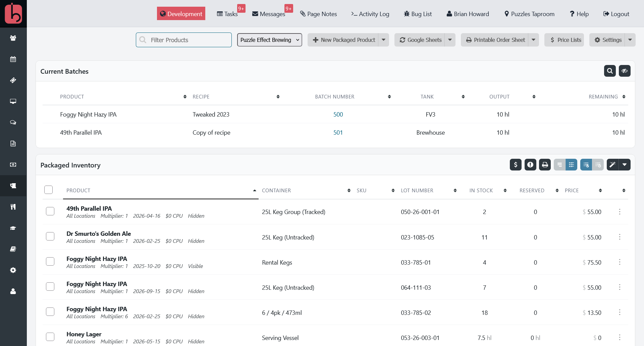The width and height of the screenshot is (644, 346).
Task: Check the 49th Parallel IPA inventory row checkbox
Action: pyautogui.click(x=50, y=211)
